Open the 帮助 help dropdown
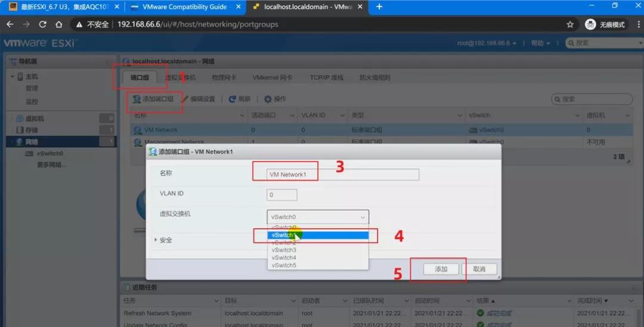Viewport: 644px width, 327px height. [x=540, y=43]
